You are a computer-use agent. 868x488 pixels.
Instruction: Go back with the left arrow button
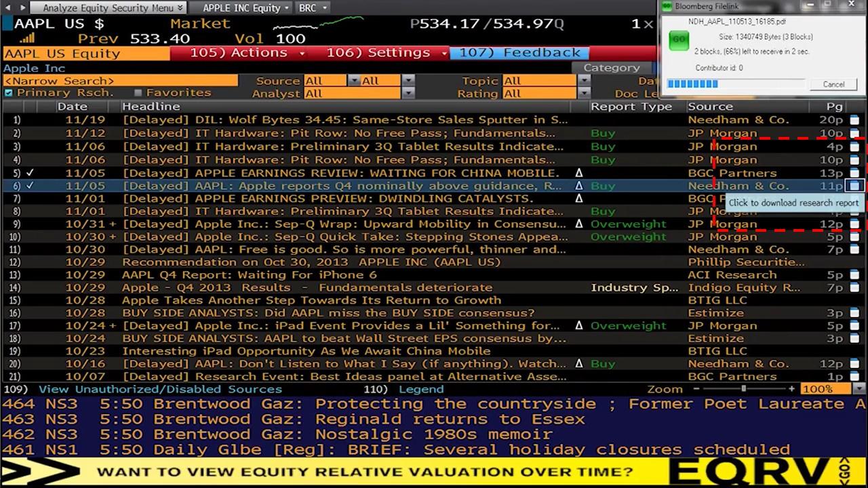coord(6,7)
